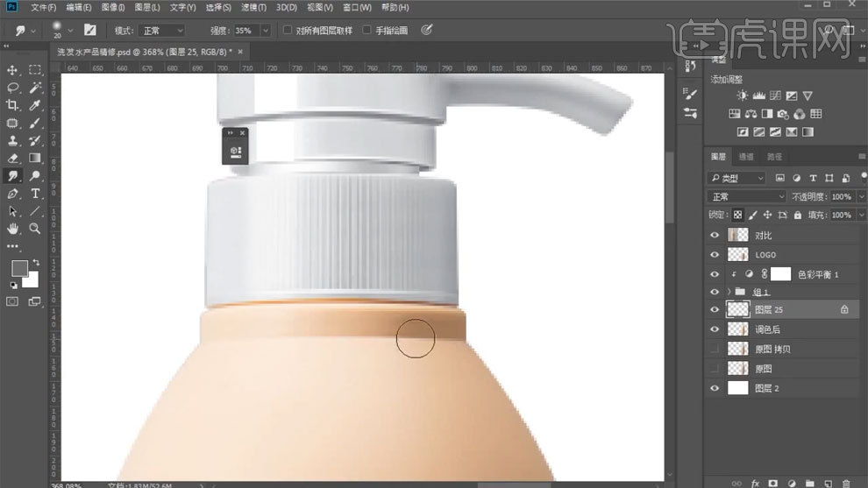Select the Gradient tool
This screenshot has height=488, width=868.
tap(35, 159)
